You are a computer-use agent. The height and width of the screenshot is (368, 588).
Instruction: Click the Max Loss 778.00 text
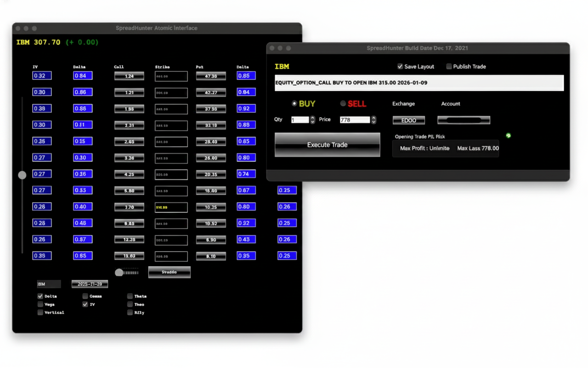click(x=478, y=149)
